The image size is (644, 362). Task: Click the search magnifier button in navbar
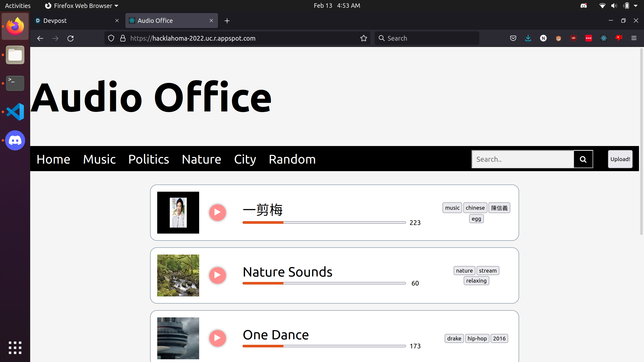pyautogui.click(x=583, y=159)
